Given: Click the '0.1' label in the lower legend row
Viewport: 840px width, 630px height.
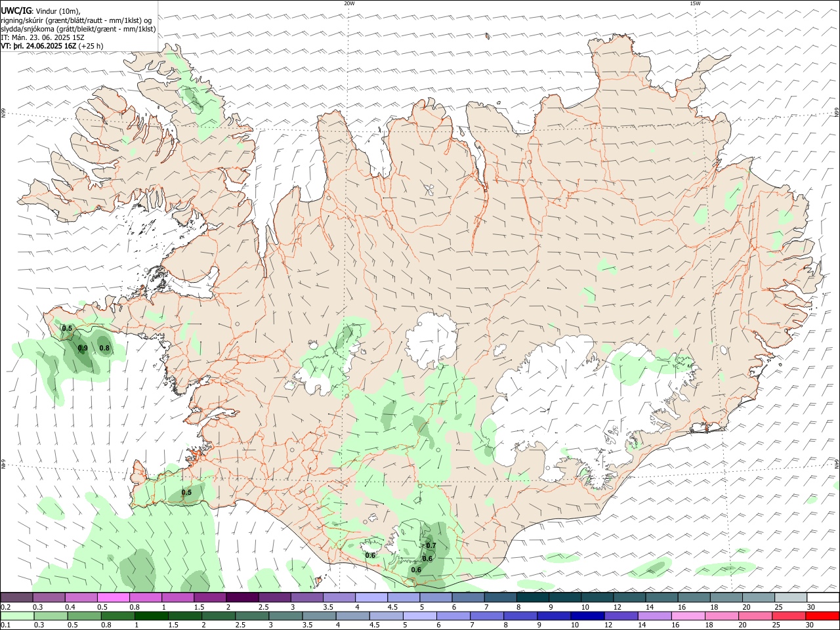Looking at the screenshot, I should 6,625.
